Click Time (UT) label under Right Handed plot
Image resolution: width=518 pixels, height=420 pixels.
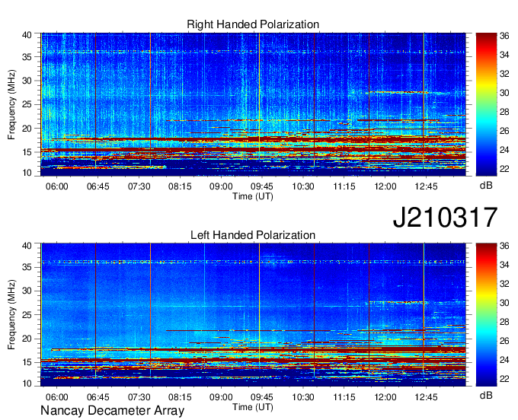pyautogui.click(x=253, y=196)
